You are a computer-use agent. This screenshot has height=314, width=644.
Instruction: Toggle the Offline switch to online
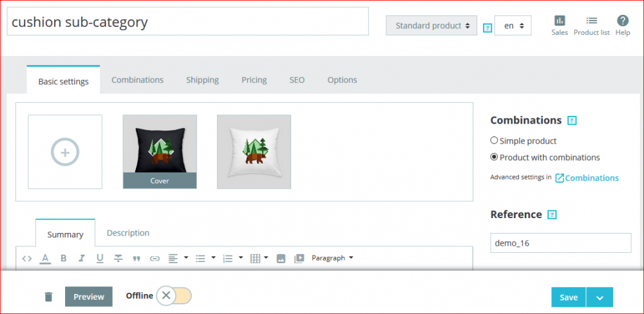pos(174,295)
